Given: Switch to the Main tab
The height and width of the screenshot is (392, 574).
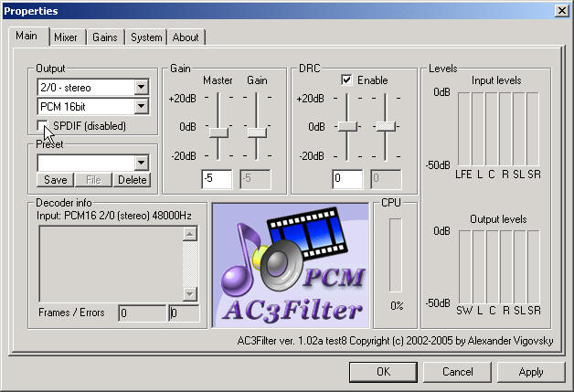Looking at the screenshot, I should click(x=28, y=37).
